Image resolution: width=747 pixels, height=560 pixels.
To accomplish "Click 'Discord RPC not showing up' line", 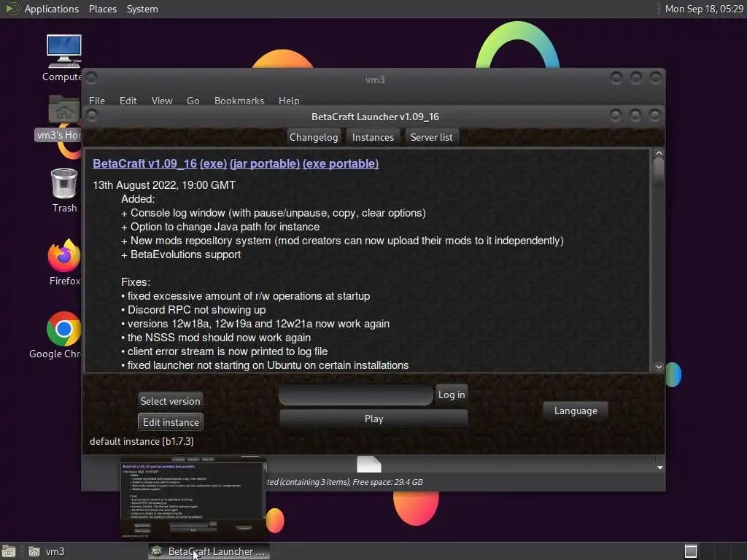I will point(193,309).
